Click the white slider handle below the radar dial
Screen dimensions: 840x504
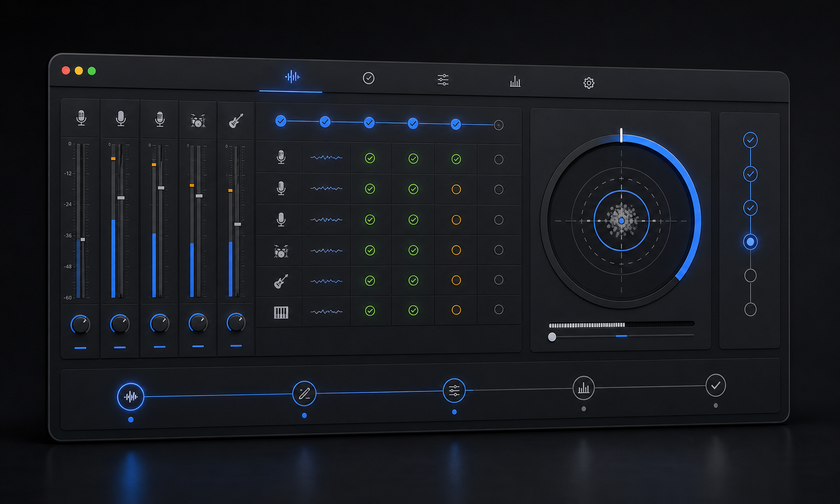[552, 337]
